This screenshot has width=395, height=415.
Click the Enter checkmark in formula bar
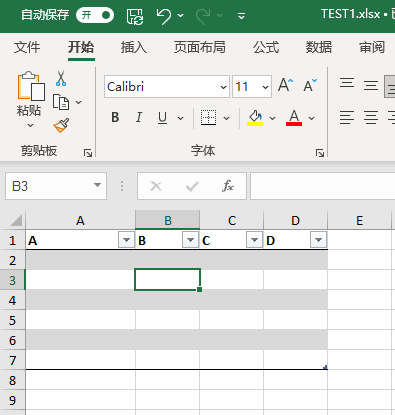[192, 186]
